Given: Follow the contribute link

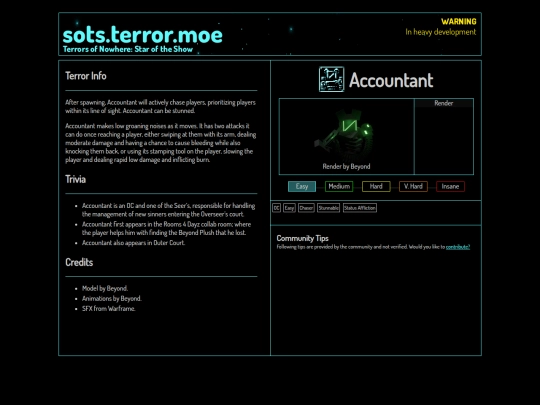Looking at the screenshot, I should coord(458,247).
